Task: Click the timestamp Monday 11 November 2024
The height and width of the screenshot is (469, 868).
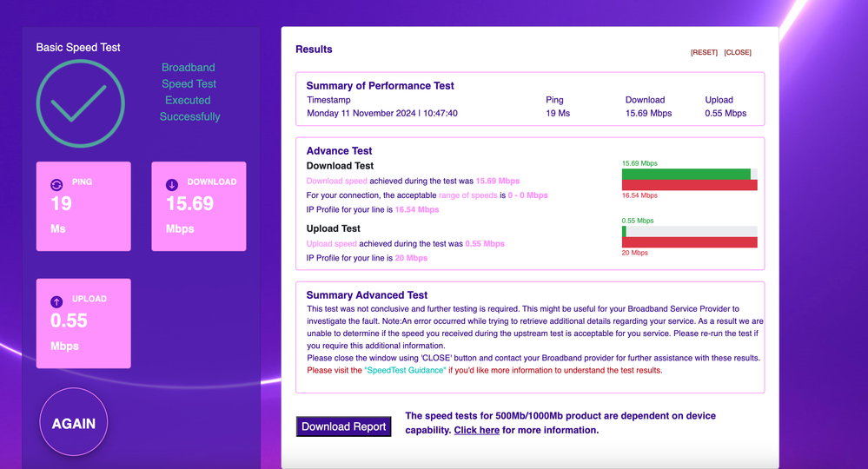Action: tap(382, 113)
